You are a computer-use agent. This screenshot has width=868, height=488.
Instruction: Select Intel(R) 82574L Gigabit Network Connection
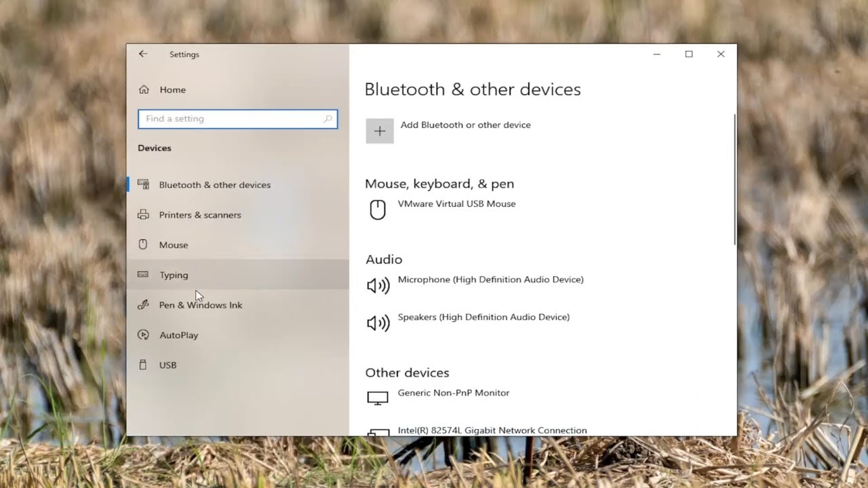(492, 430)
